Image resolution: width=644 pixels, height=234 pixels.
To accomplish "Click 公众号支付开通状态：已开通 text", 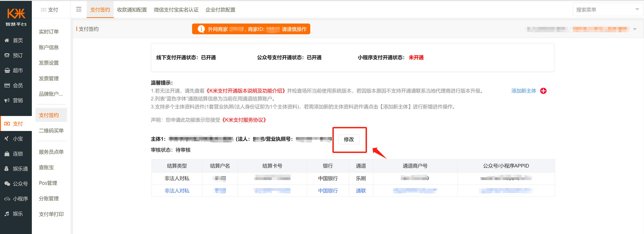I will pos(289,58).
